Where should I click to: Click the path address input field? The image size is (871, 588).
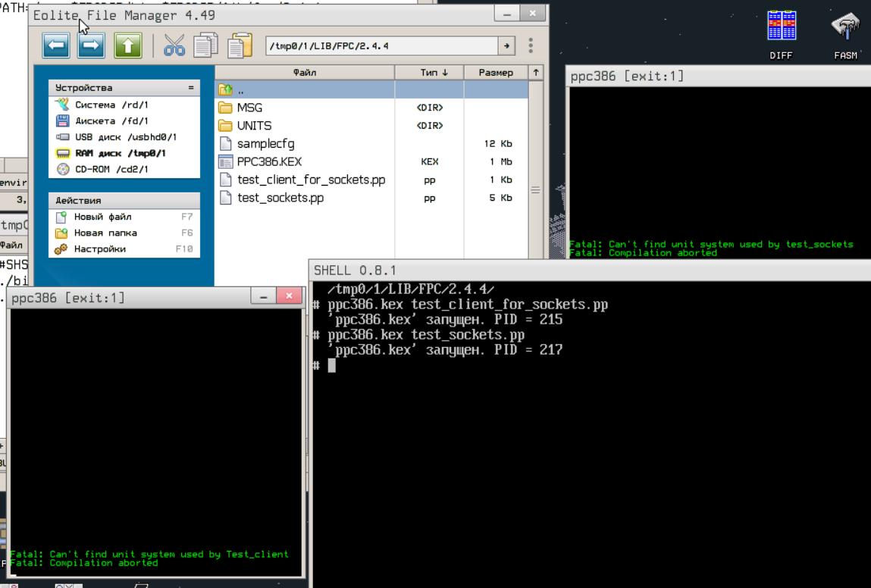coord(381,46)
